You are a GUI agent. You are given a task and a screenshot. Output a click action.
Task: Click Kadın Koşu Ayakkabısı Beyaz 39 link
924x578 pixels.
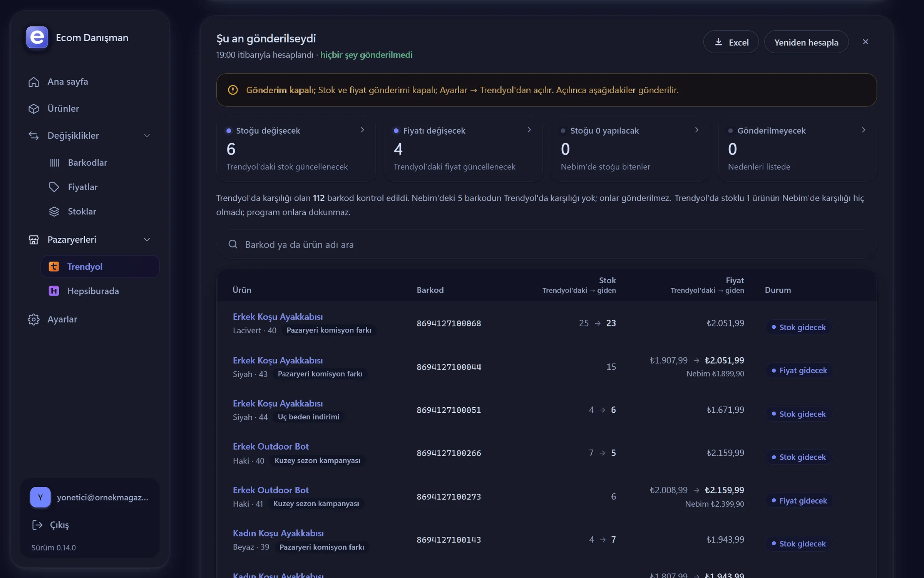(x=278, y=533)
